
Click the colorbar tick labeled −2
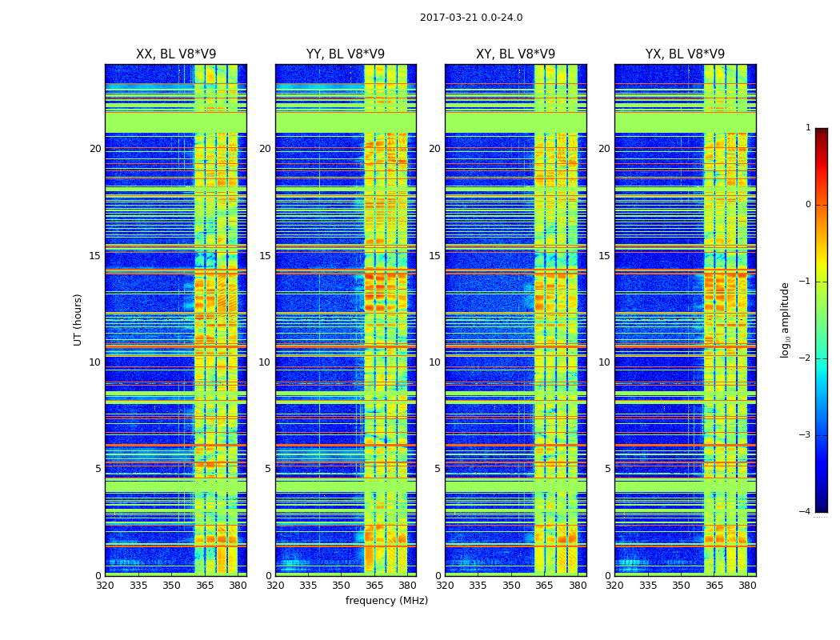[x=805, y=358]
